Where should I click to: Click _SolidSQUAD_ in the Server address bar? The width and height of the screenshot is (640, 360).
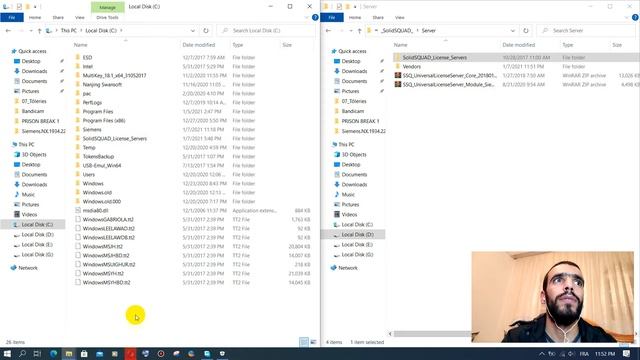tap(397, 31)
